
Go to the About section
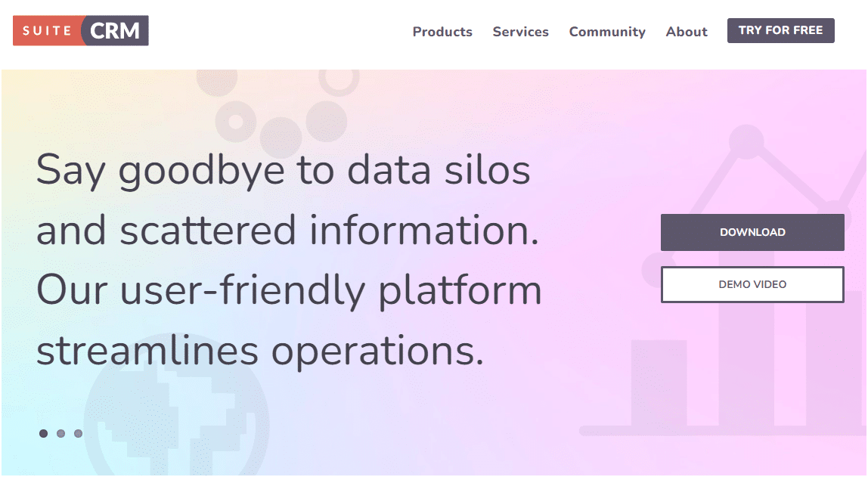[x=687, y=32]
